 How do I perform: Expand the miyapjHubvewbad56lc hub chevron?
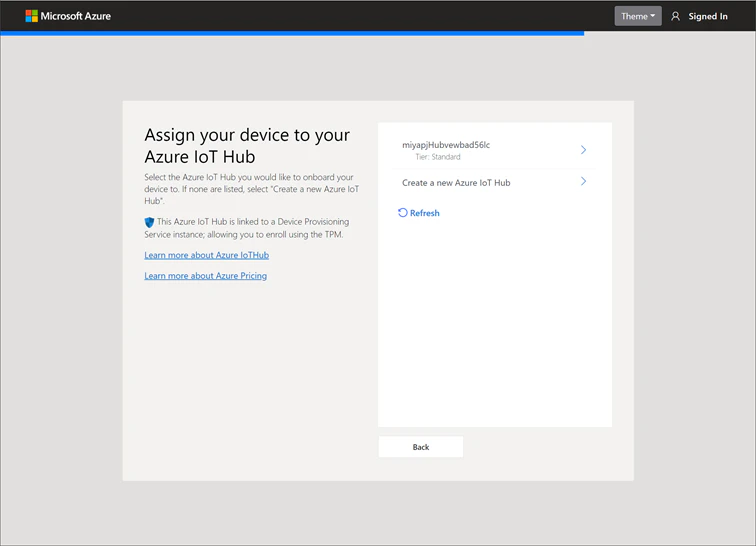click(x=583, y=150)
